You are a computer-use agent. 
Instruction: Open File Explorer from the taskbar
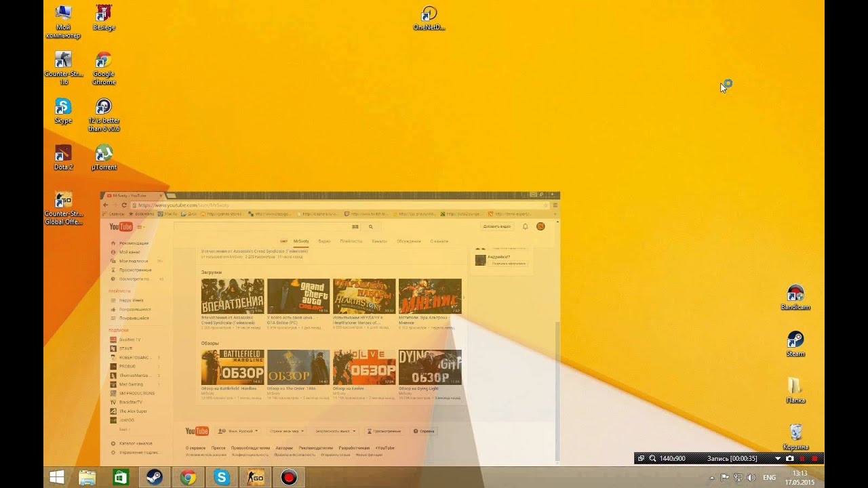point(87,477)
